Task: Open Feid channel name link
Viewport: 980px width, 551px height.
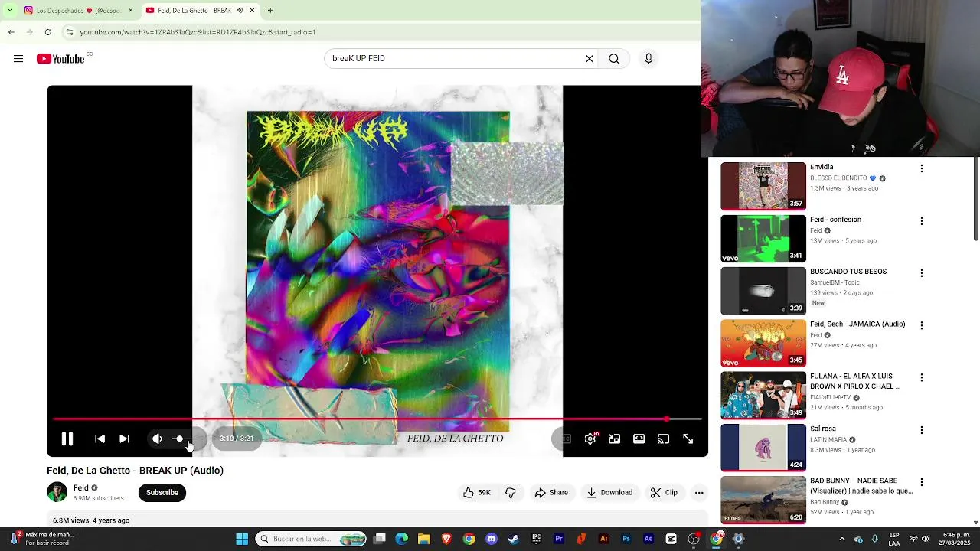Action: click(x=81, y=487)
